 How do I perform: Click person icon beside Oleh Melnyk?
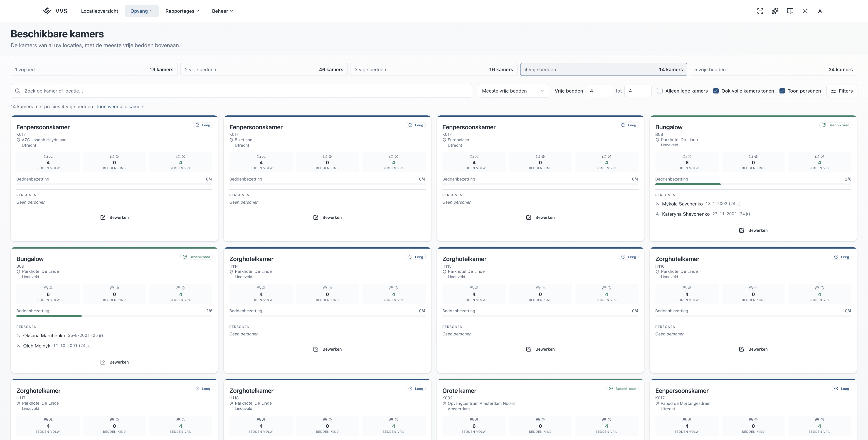[x=18, y=346]
